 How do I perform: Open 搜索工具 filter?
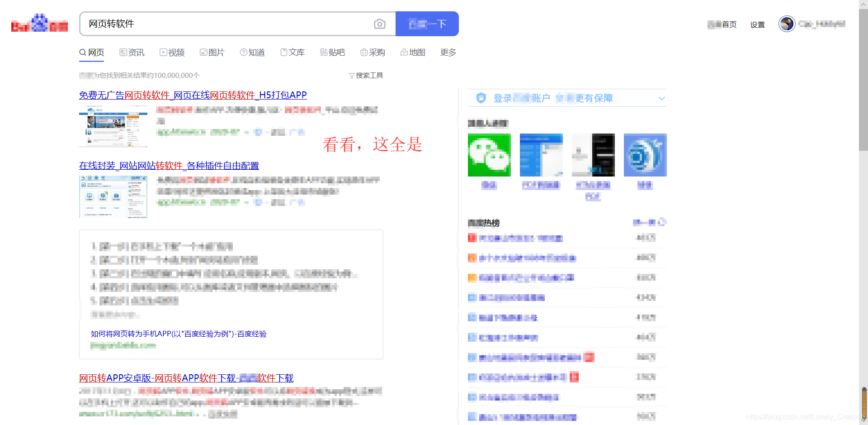pos(366,76)
